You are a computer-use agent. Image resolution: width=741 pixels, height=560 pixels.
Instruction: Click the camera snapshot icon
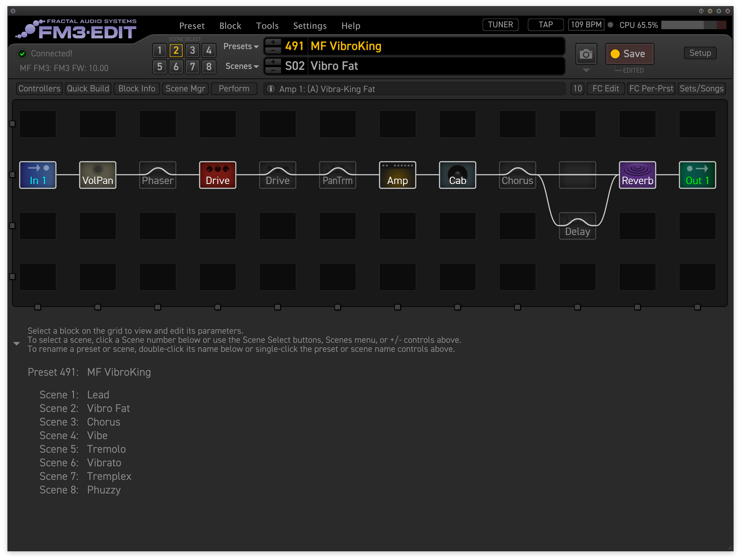[x=586, y=54]
